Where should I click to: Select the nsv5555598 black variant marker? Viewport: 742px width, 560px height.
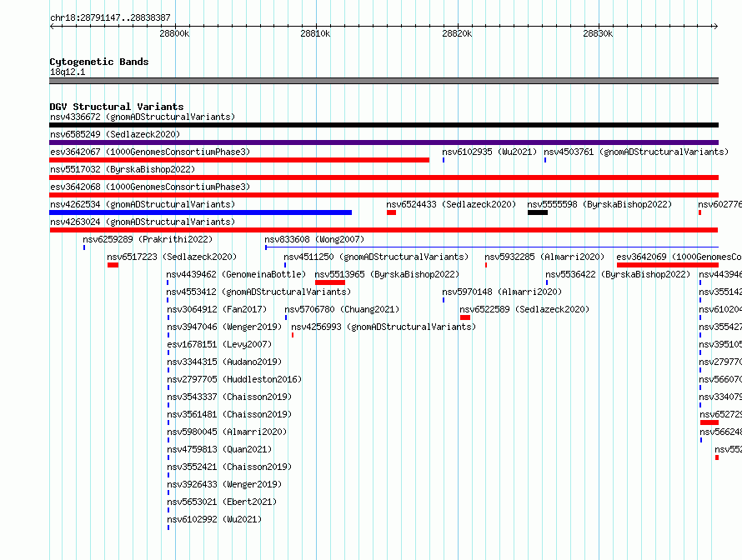538,212
